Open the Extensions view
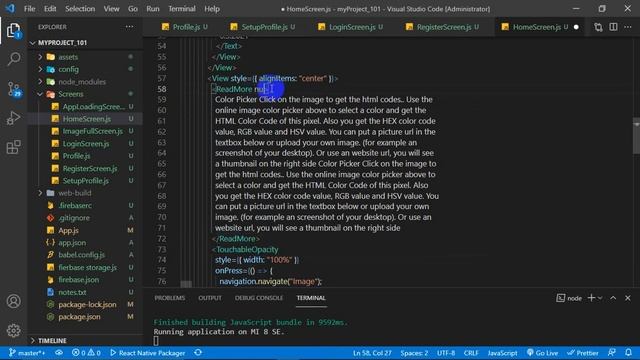Screen dimensions: 640x360 [x=13, y=147]
